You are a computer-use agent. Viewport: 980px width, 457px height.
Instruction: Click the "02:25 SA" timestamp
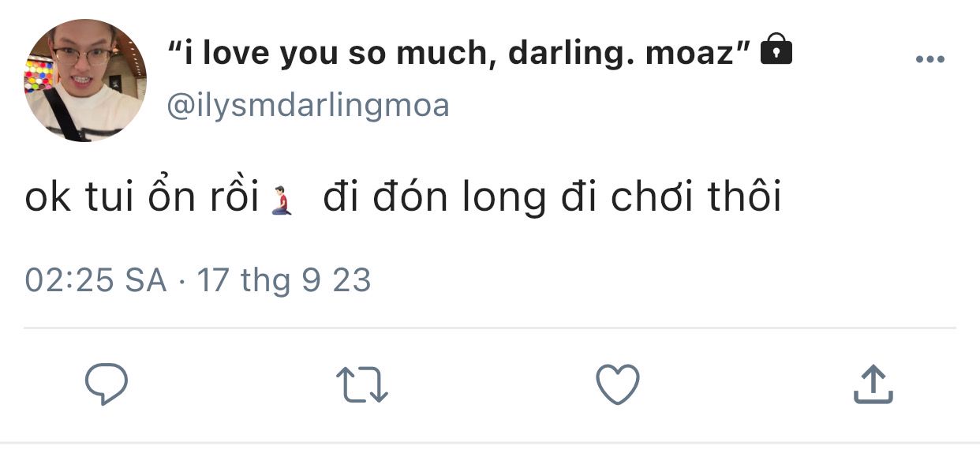96,281
